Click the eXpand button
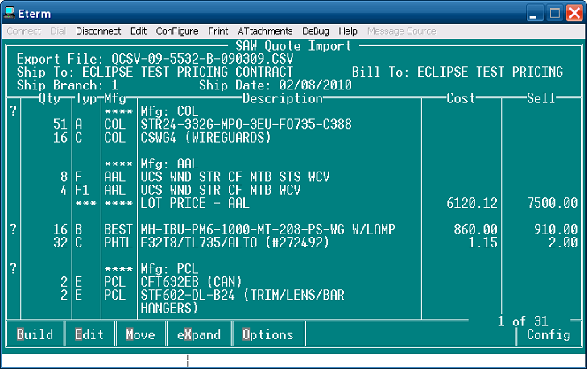588x369 pixels. [x=199, y=334]
